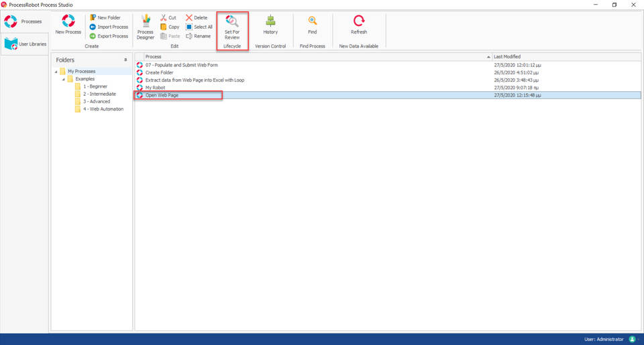Image resolution: width=644 pixels, height=345 pixels.
Task: Sort by the Process column header
Action: (x=317, y=57)
